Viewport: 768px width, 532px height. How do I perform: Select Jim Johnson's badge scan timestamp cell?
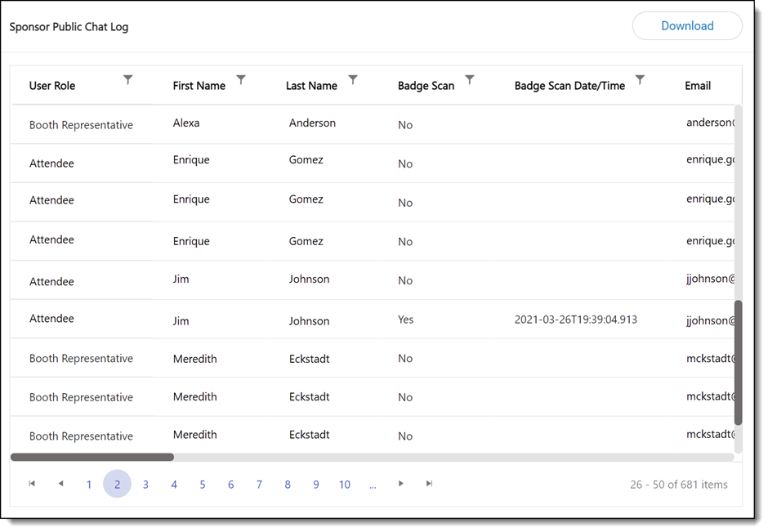(575, 320)
